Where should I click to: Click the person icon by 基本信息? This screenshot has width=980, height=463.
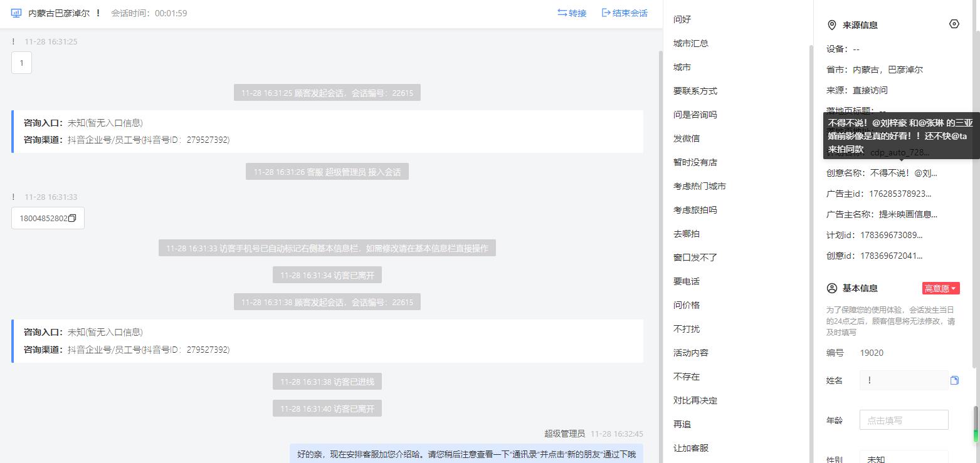[x=832, y=288]
